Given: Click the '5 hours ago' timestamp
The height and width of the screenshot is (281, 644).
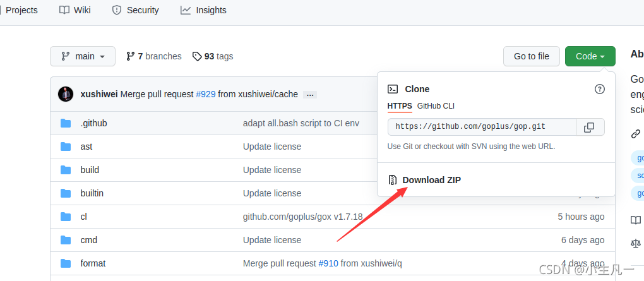Looking at the screenshot, I should [x=581, y=217].
